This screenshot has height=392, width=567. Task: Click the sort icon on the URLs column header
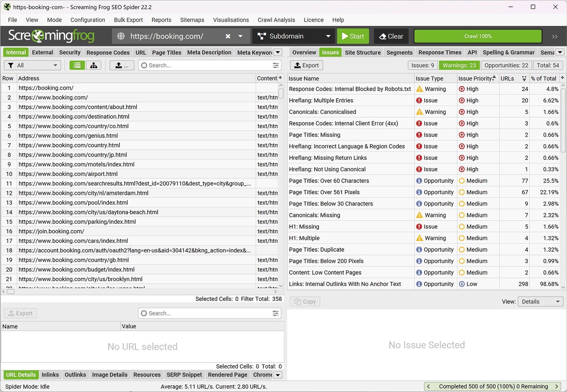coord(524,78)
